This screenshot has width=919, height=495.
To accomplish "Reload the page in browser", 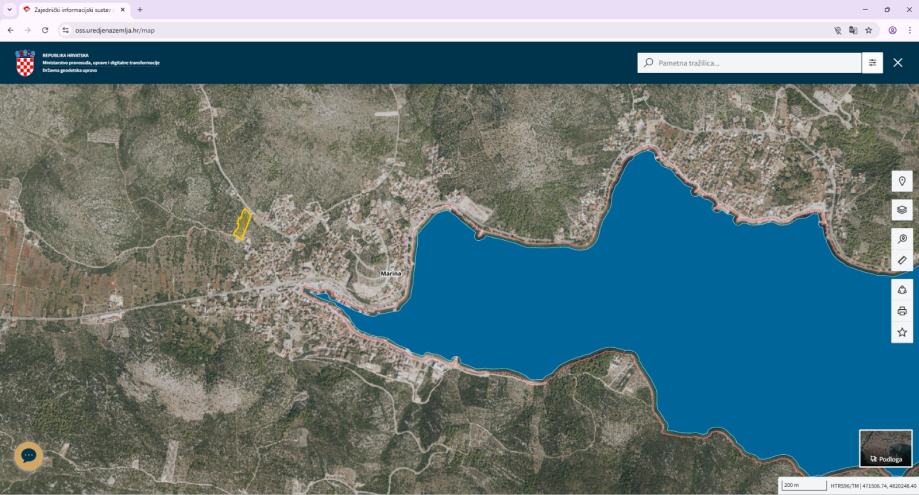I will [x=45, y=30].
